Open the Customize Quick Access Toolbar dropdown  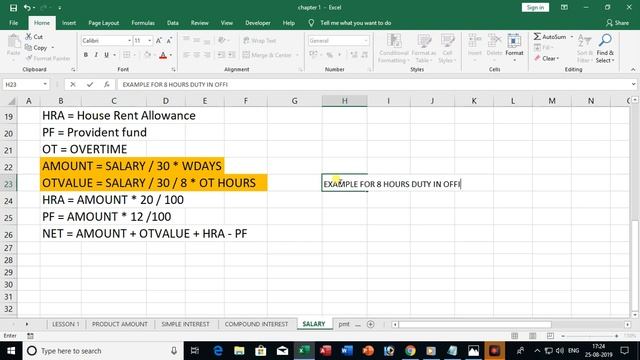pyautogui.click(x=59, y=8)
